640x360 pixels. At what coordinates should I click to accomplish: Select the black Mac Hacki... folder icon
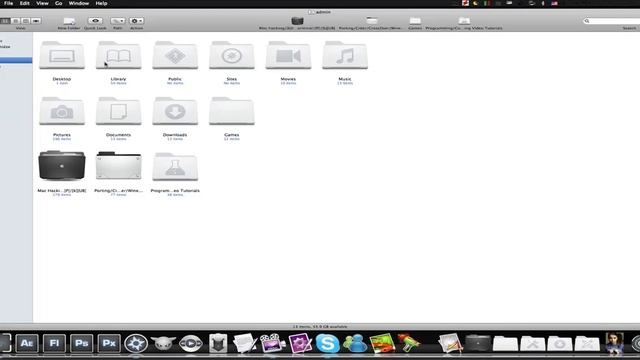point(62,166)
